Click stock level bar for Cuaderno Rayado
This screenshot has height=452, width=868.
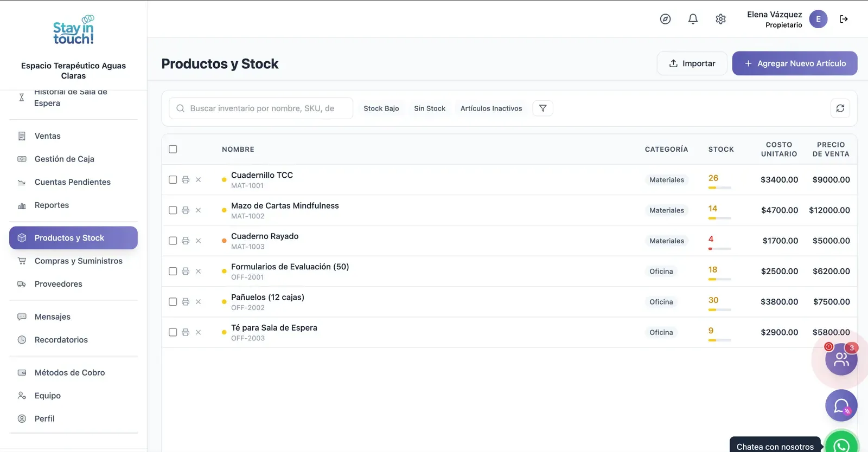(720, 249)
